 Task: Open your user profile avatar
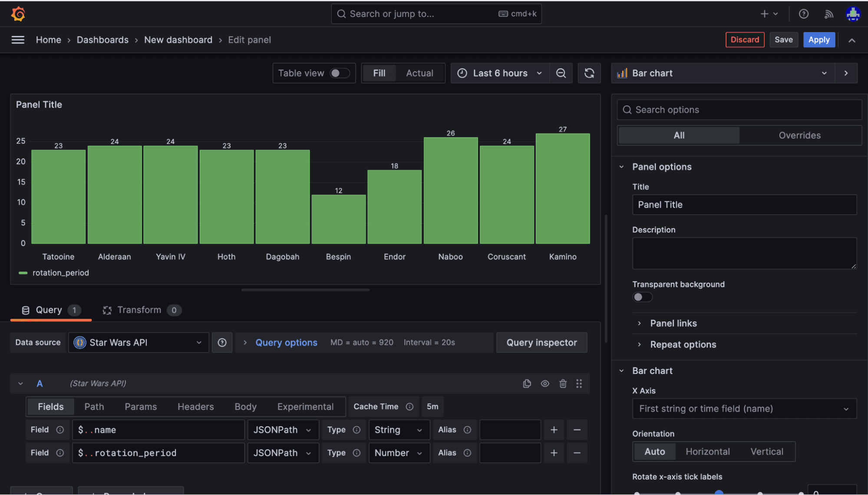853,13
